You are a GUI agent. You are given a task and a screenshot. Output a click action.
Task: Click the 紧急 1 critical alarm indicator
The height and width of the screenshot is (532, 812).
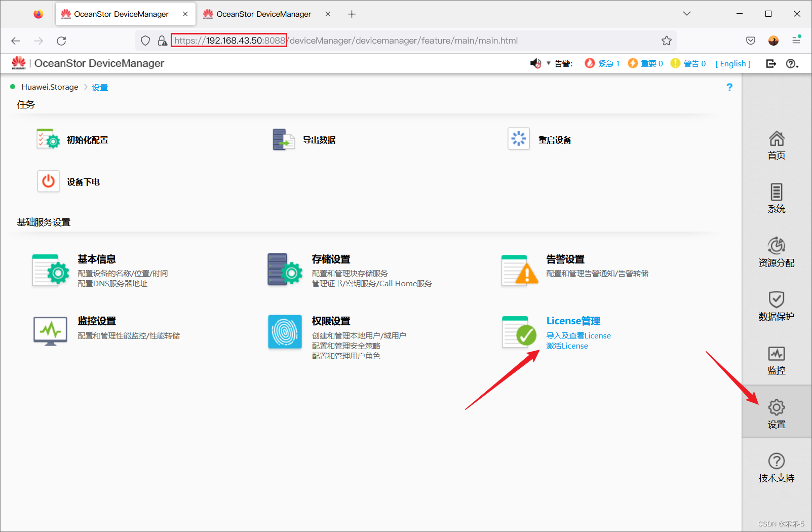pyautogui.click(x=602, y=63)
